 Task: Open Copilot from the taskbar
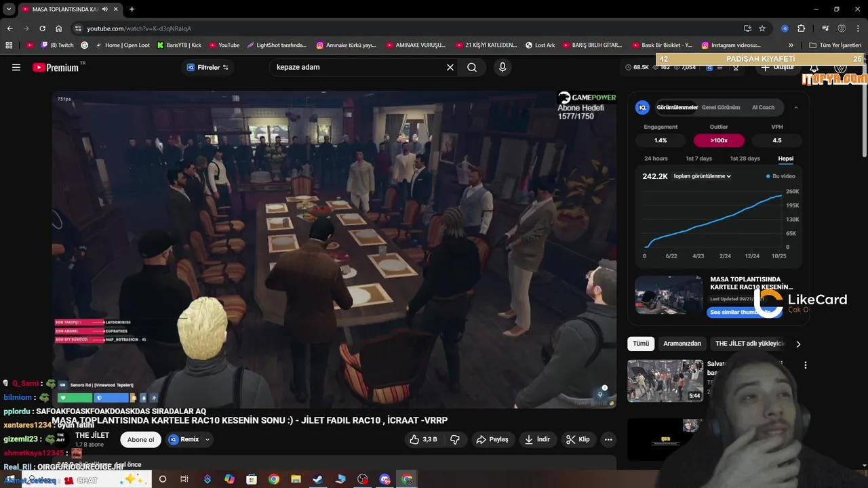point(229,479)
